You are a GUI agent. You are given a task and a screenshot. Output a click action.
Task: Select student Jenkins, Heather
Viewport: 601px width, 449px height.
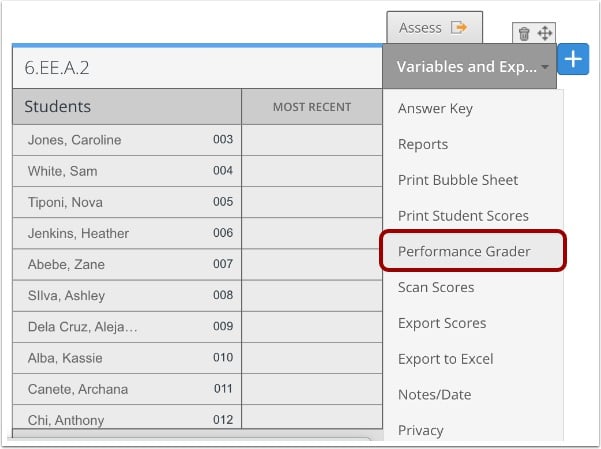click(78, 233)
